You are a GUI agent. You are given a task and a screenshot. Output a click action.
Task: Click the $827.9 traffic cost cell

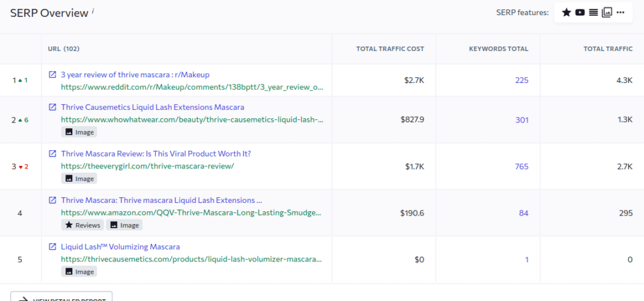tap(413, 120)
